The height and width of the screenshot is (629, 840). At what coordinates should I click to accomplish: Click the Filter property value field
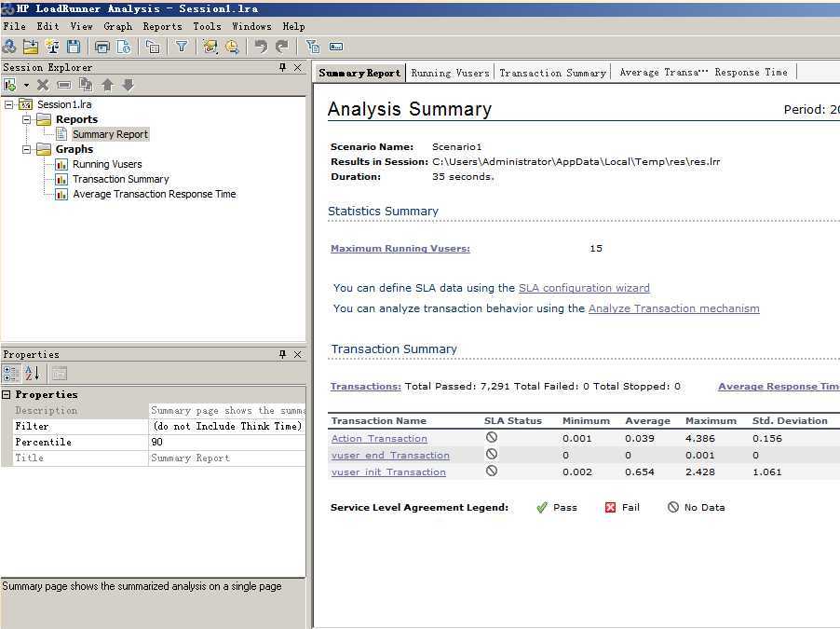point(227,426)
